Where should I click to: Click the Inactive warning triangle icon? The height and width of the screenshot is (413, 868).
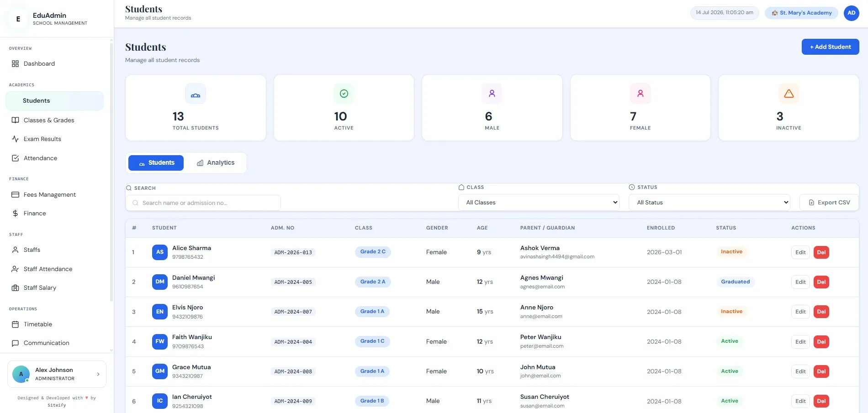coord(789,94)
